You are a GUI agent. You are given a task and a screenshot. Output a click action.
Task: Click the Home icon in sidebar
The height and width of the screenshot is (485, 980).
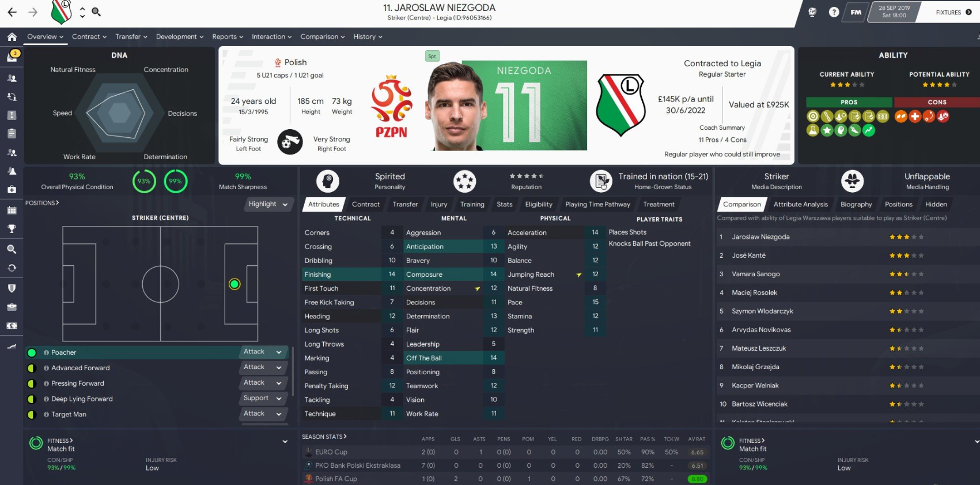pyautogui.click(x=12, y=37)
